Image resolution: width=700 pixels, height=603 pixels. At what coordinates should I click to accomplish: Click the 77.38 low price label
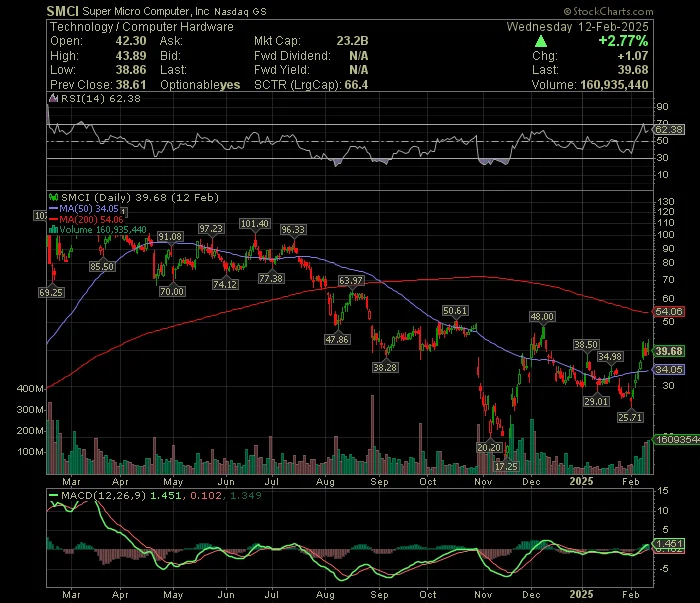point(271,279)
